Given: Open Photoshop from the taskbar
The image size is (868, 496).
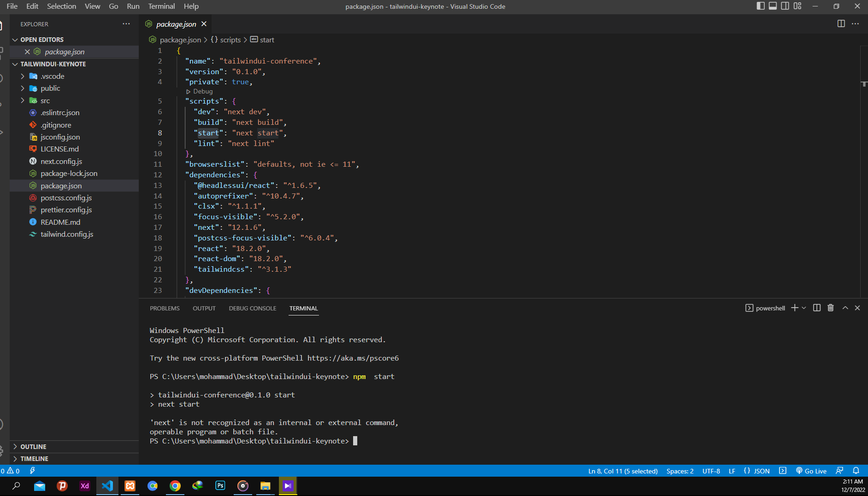Looking at the screenshot, I should coord(220,486).
